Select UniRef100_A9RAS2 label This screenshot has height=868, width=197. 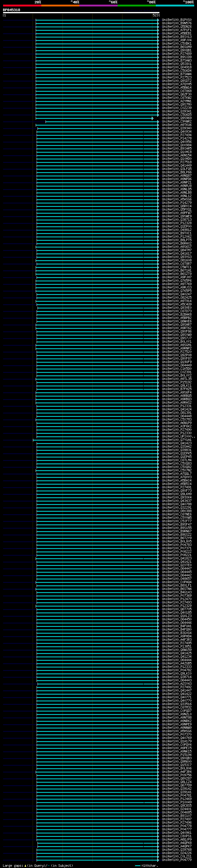[177, 403]
